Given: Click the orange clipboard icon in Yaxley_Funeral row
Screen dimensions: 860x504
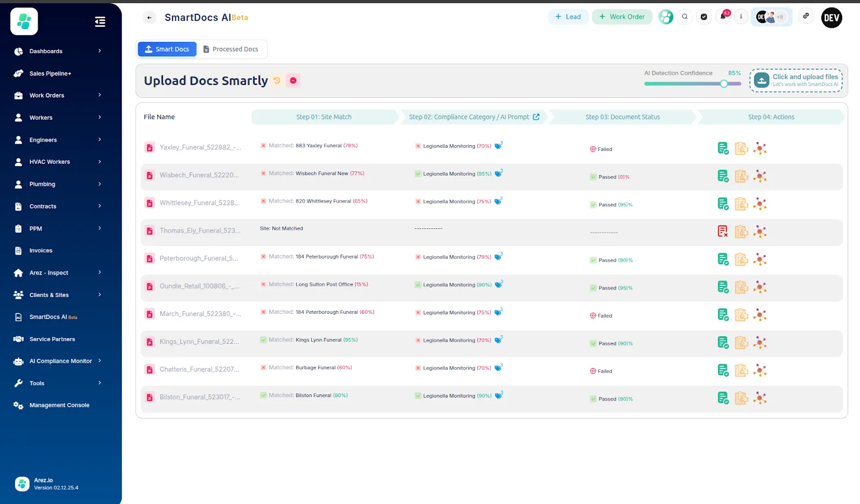Looking at the screenshot, I should (741, 148).
